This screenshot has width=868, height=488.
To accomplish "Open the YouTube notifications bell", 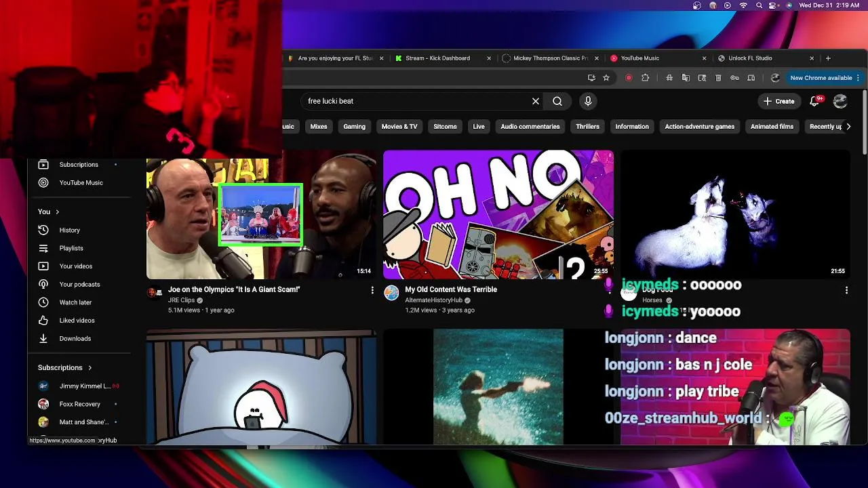I will click(815, 101).
